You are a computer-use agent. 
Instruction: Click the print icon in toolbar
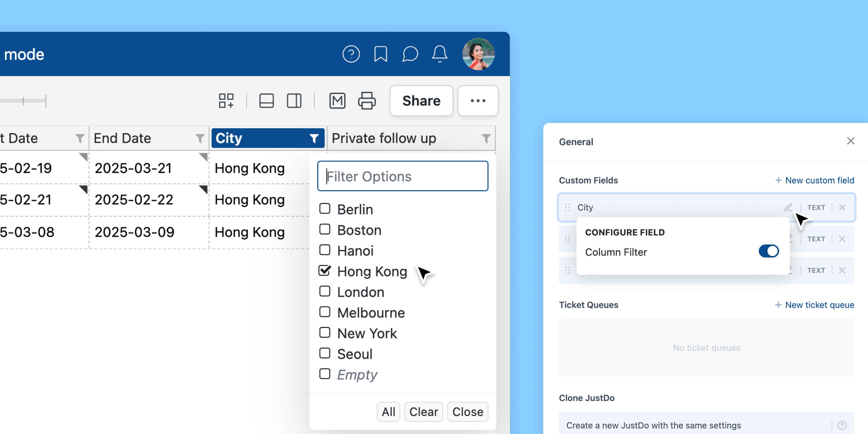click(366, 101)
